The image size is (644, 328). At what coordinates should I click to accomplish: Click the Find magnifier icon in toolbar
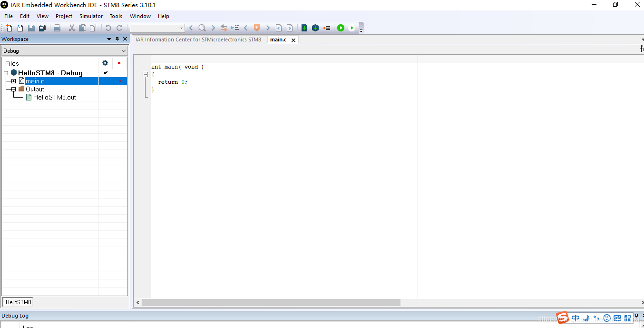pos(202,28)
